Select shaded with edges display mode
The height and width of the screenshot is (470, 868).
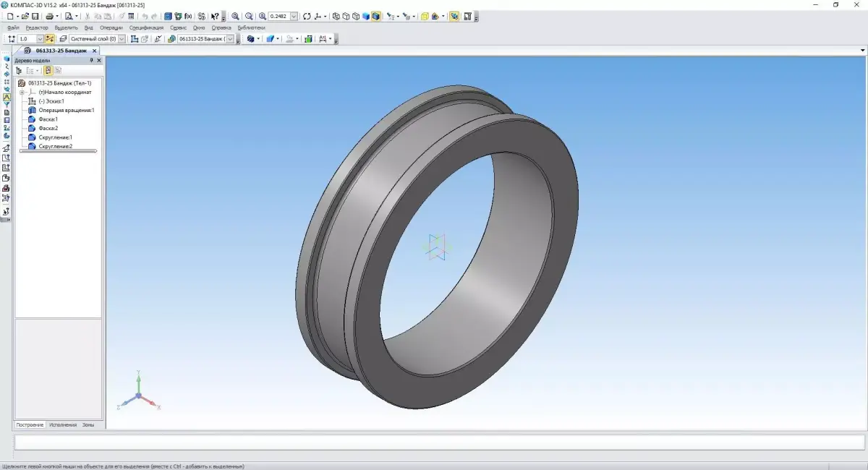tap(375, 16)
